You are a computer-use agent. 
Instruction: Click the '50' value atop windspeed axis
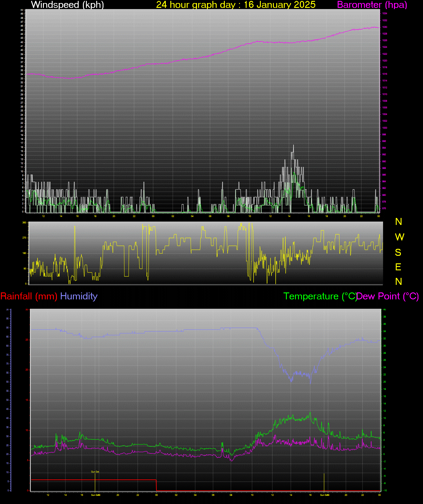coord(22,10)
